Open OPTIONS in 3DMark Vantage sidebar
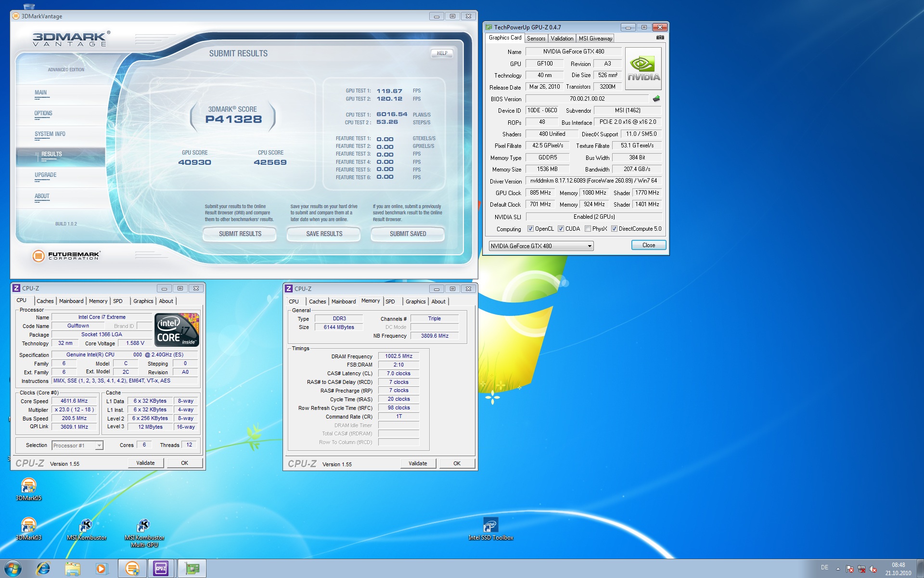 pyautogui.click(x=43, y=113)
